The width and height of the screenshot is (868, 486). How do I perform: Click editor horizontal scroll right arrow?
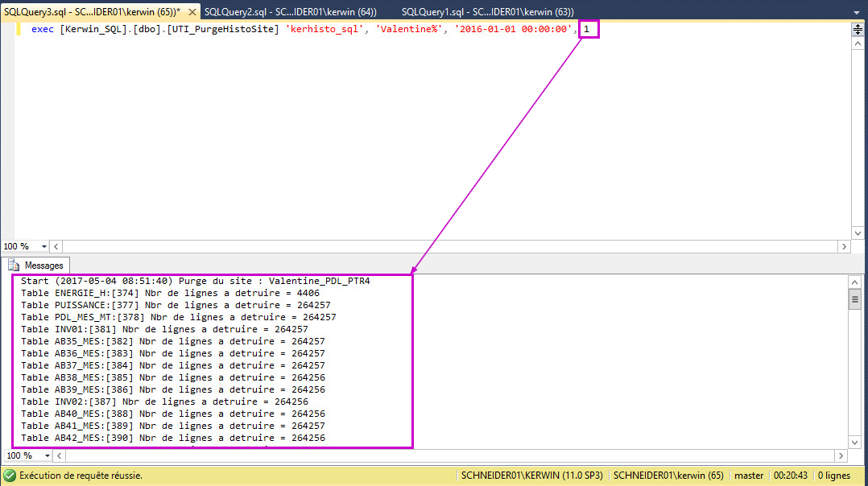pos(843,247)
